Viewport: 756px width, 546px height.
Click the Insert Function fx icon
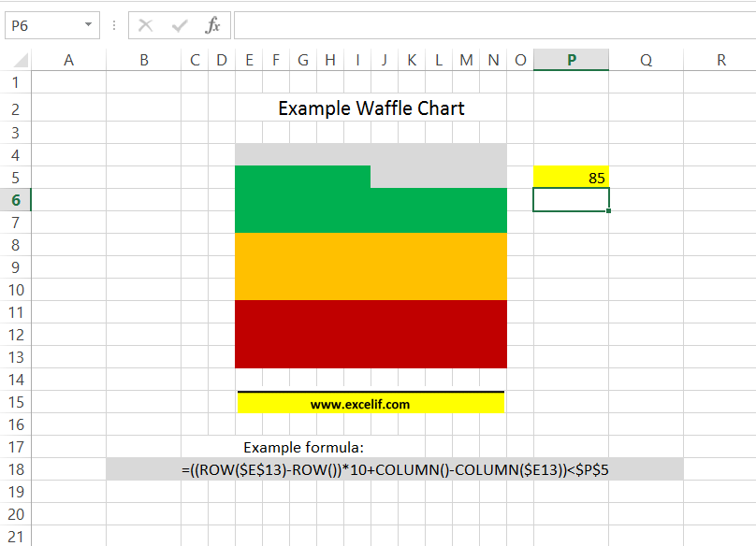click(212, 25)
